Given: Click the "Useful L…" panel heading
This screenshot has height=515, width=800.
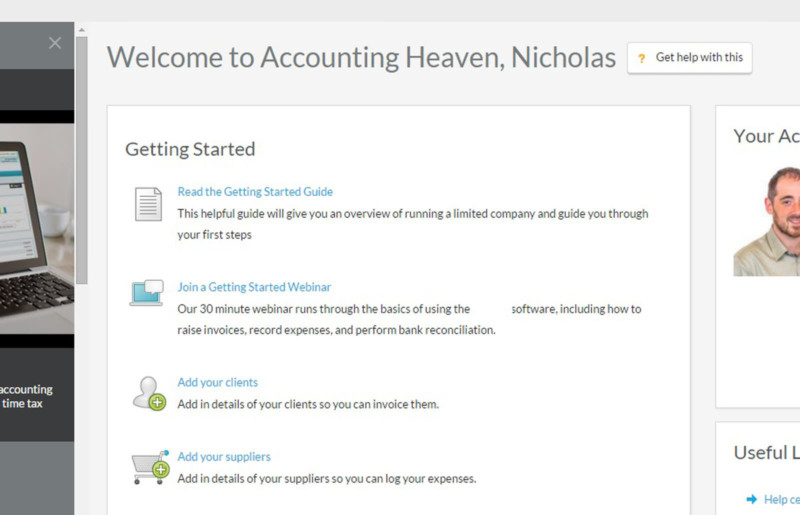Looking at the screenshot, I should tap(766, 452).
